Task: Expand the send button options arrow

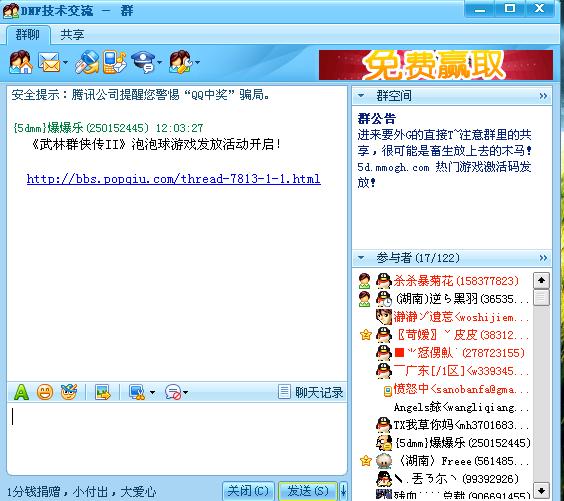Action: tap(343, 491)
